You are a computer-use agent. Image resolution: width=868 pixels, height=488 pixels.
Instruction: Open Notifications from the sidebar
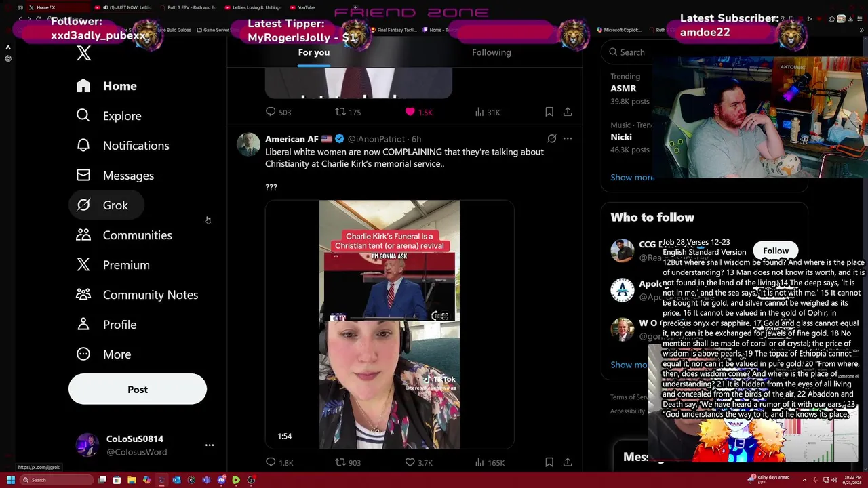click(123, 146)
